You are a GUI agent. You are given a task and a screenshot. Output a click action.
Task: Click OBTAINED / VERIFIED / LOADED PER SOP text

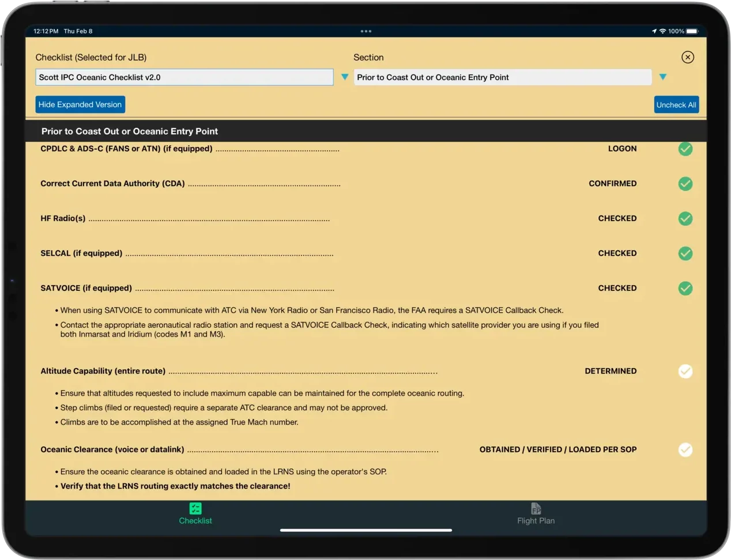tap(558, 449)
